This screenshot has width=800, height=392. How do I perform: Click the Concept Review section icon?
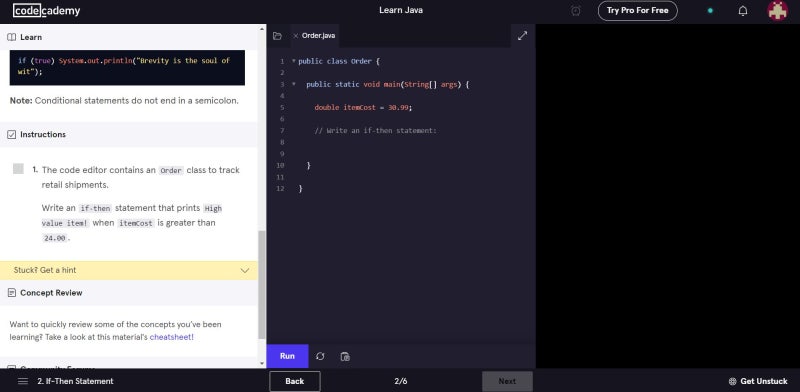click(11, 293)
